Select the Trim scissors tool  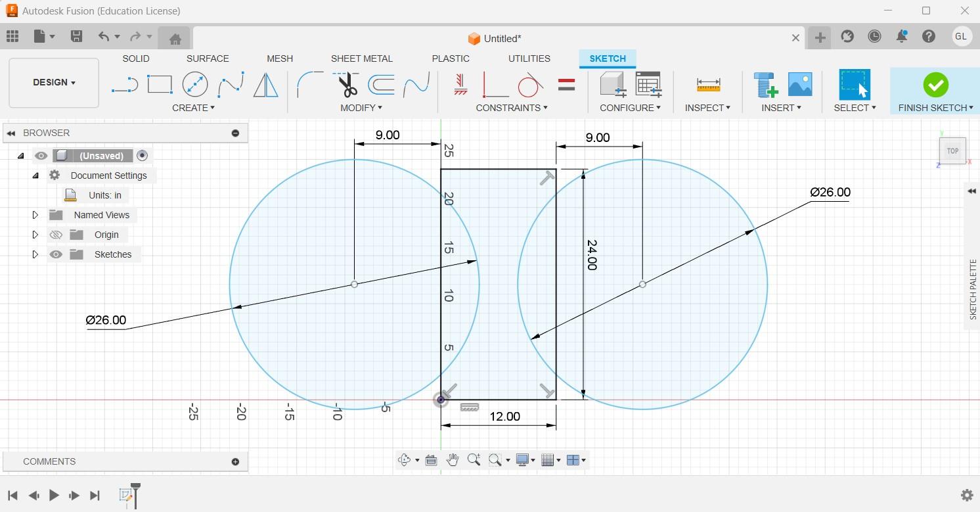click(347, 85)
